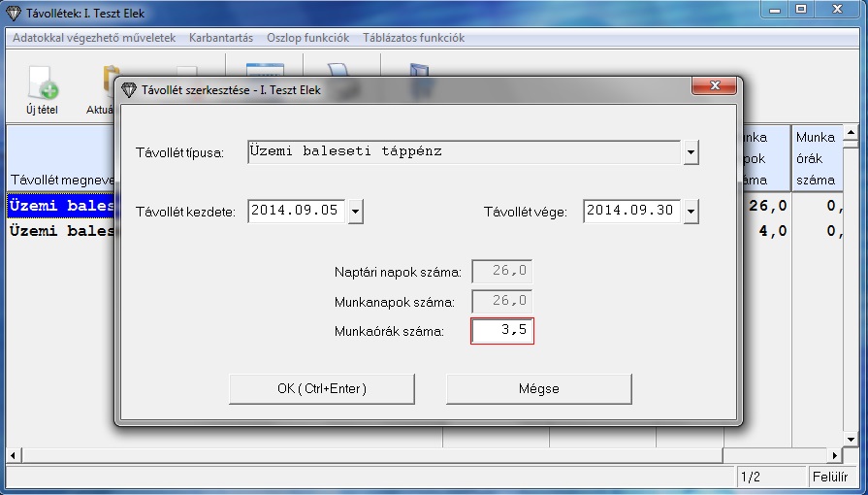Open the Távollét vége date dropdown
Screen dimensions: 868x495
(x=691, y=212)
